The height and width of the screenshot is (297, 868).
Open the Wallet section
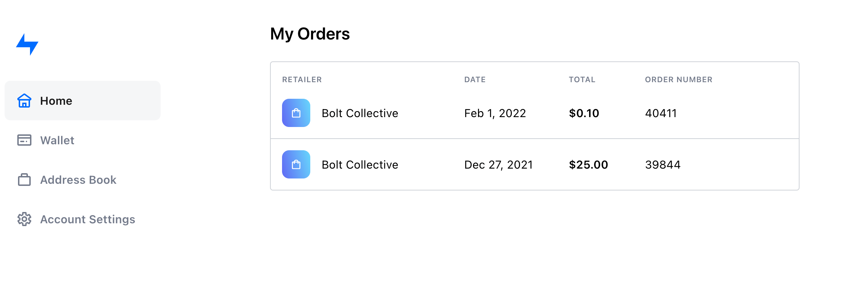(x=57, y=140)
